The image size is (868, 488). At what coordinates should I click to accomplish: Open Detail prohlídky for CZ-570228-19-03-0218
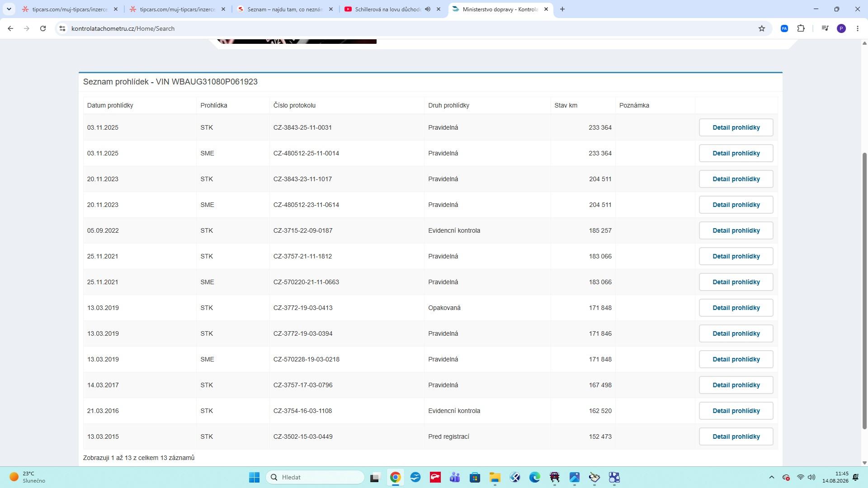(736, 359)
